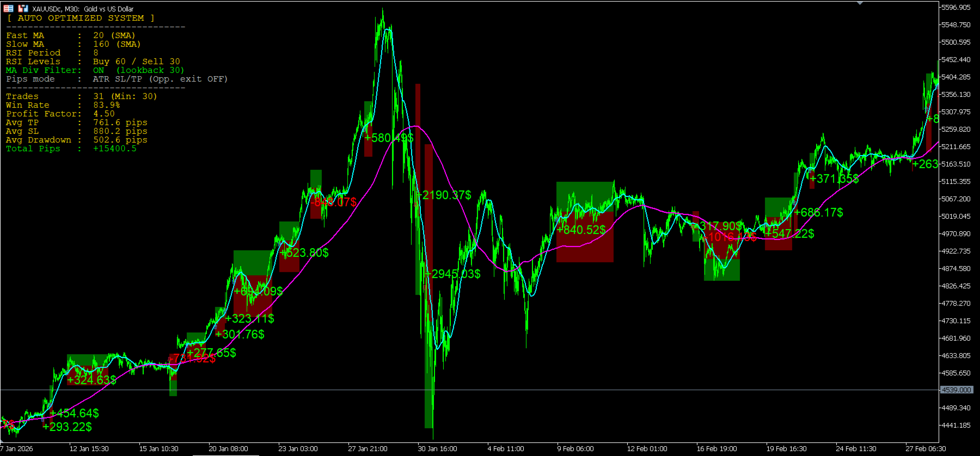Image resolution: width=980 pixels, height=456 pixels.
Task: Click the '+301.76$' trade profit label
Action: tap(240, 334)
